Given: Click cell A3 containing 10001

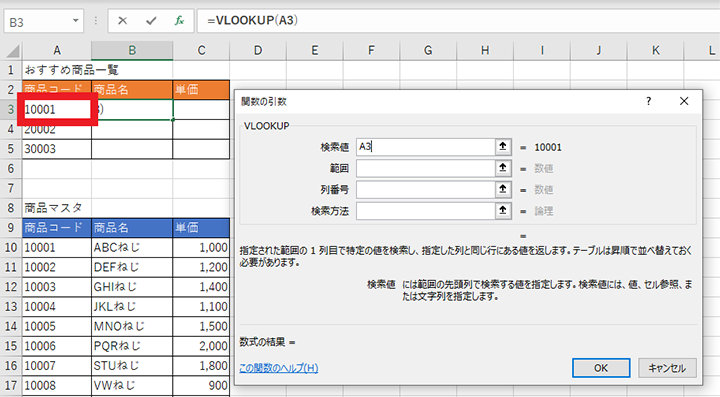Looking at the screenshot, I should point(56,109).
